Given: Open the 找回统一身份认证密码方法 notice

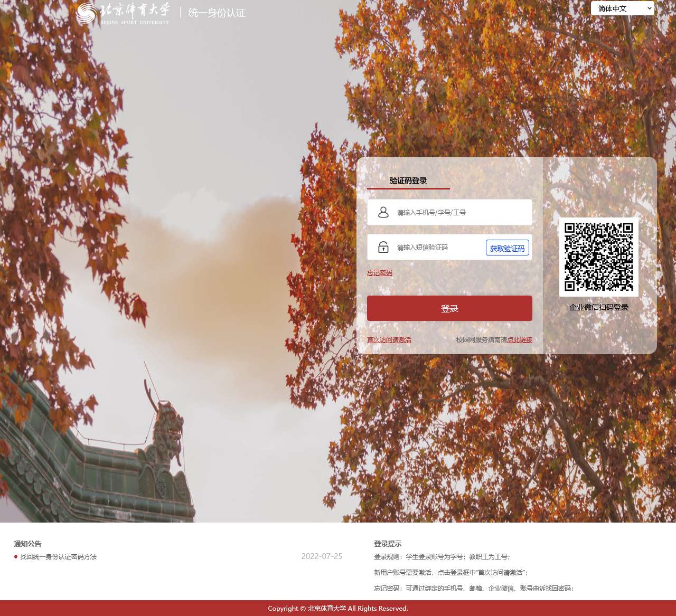Looking at the screenshot, I should click(x=58, y=557).
